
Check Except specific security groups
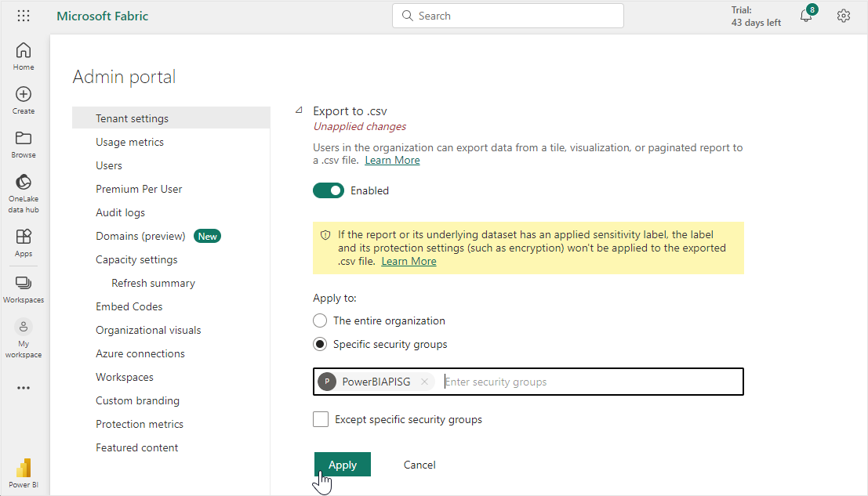pyautogui.click(x=321, y=419)
